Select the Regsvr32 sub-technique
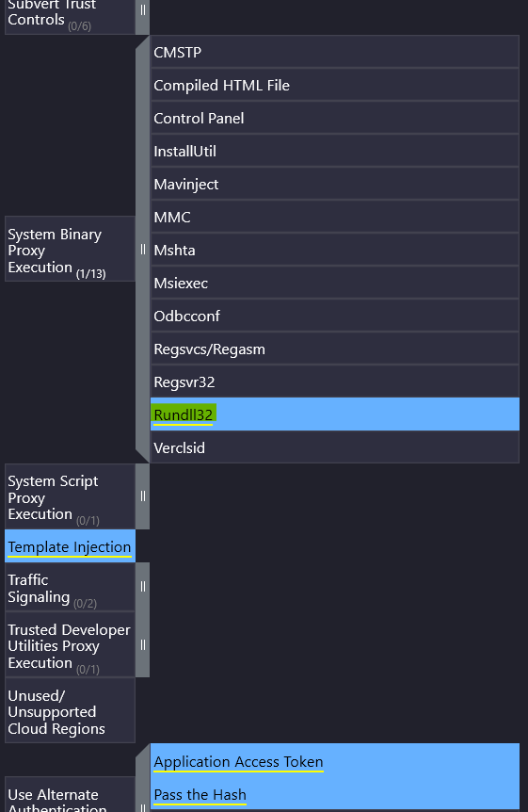 pos(335,382)
